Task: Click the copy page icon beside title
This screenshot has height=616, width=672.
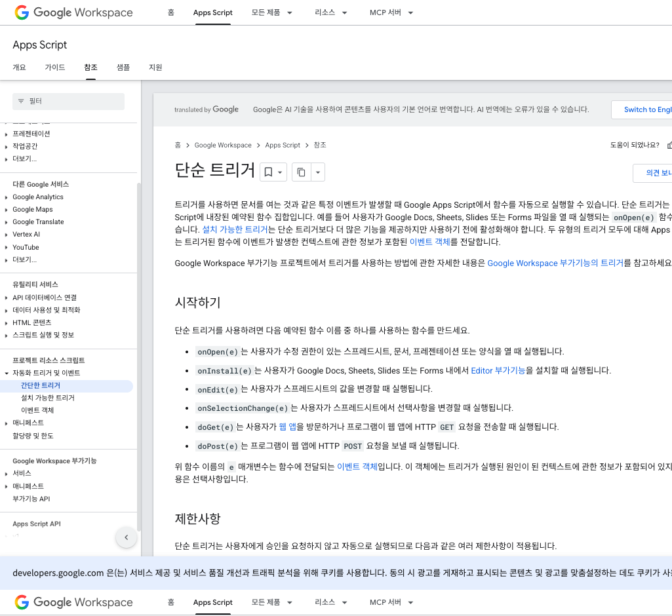Action: point(302,172)
